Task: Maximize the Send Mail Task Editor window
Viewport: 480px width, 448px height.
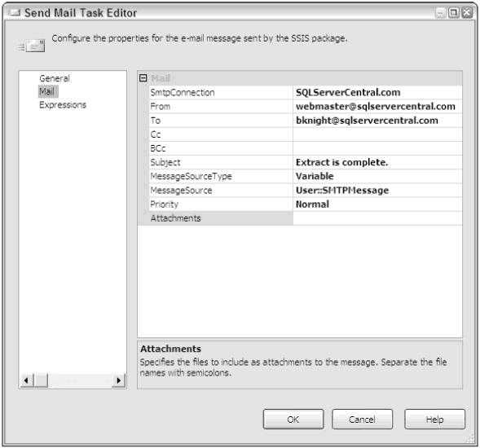Action: [454, 12]
